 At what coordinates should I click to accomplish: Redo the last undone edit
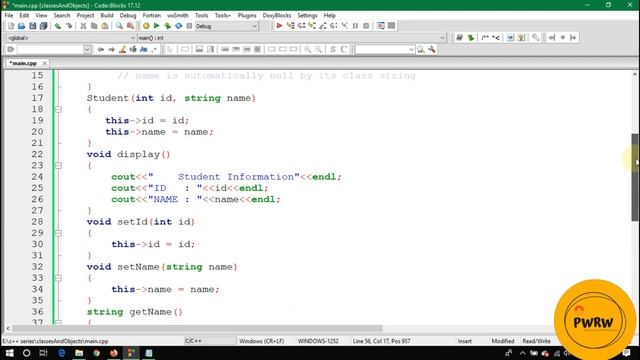coord(69,26)
